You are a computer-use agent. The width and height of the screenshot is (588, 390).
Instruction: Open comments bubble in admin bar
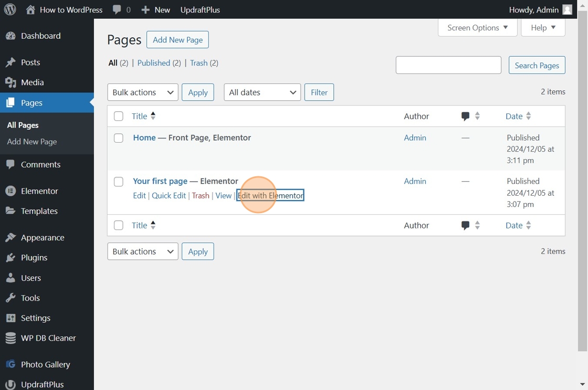(117, 10)
